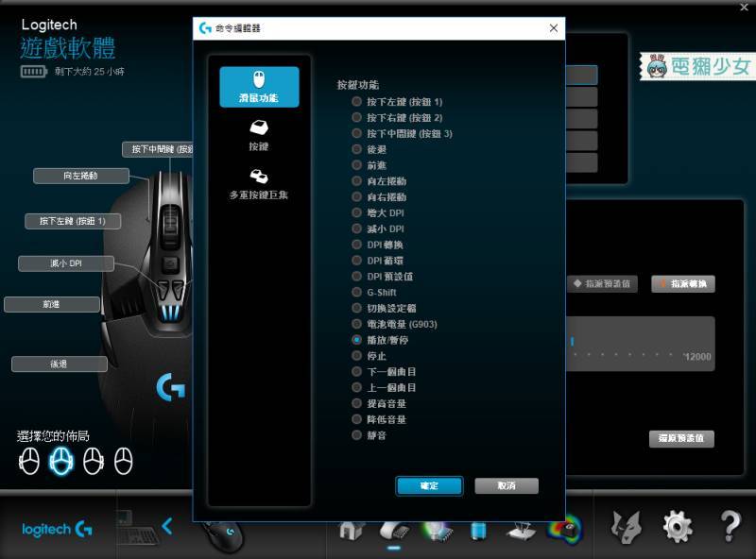The width and height of the screenshot is (756, 559).
Task: Cancel the dialog with 取消 button
Action: click(x=507, y=485)
